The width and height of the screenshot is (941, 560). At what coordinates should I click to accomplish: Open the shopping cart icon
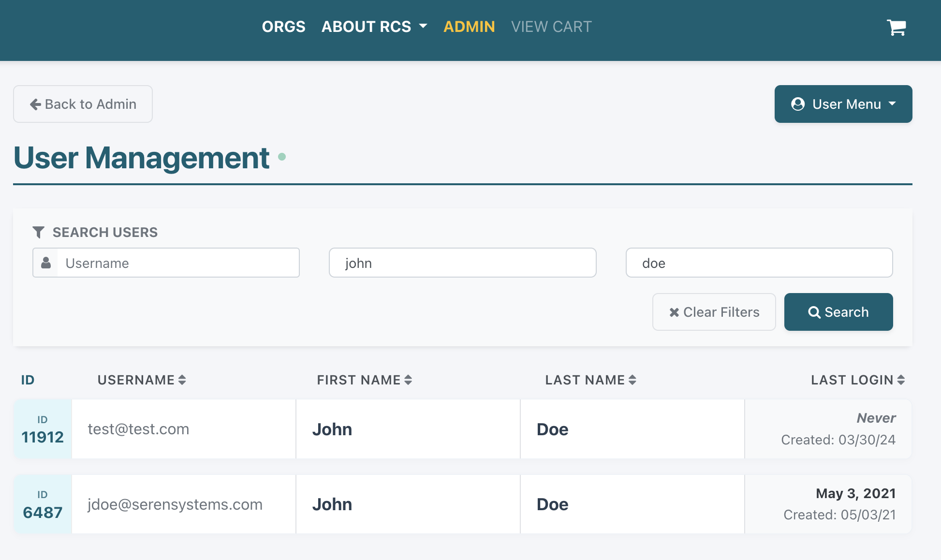click(896, 27)
